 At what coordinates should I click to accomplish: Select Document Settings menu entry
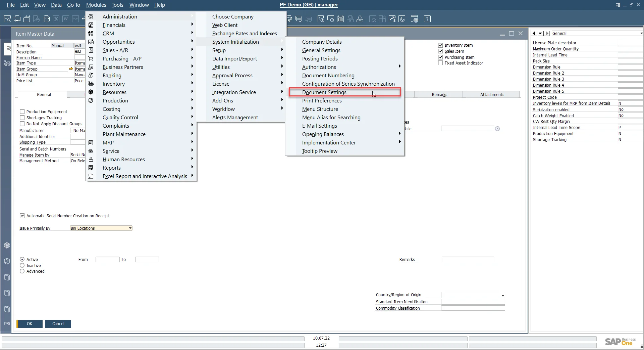(x=324, y=92)
